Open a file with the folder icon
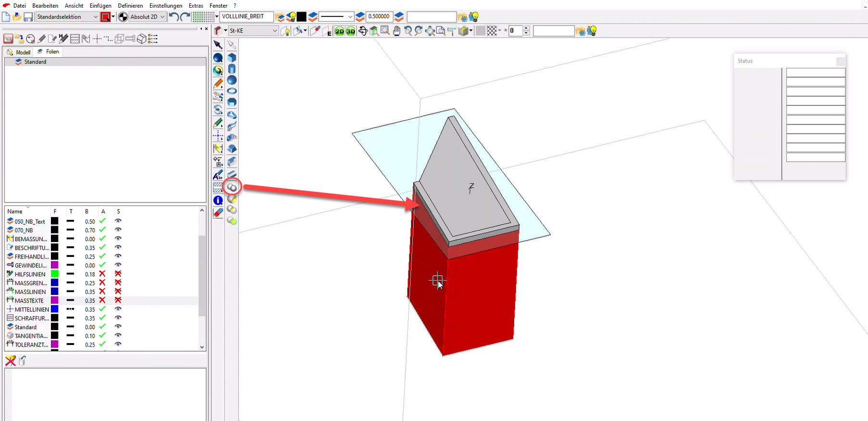Image resolution: width=868 pixels, height=421 pixels. 17,17
